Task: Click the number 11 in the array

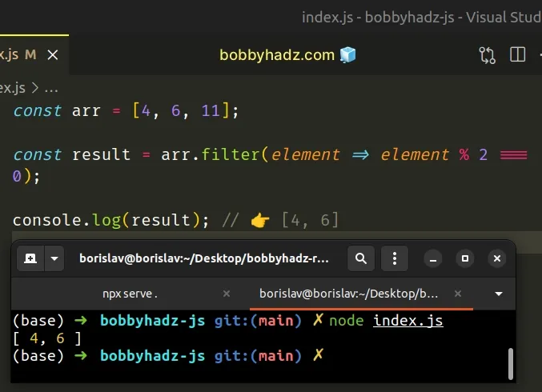Action: click(211, 111)
